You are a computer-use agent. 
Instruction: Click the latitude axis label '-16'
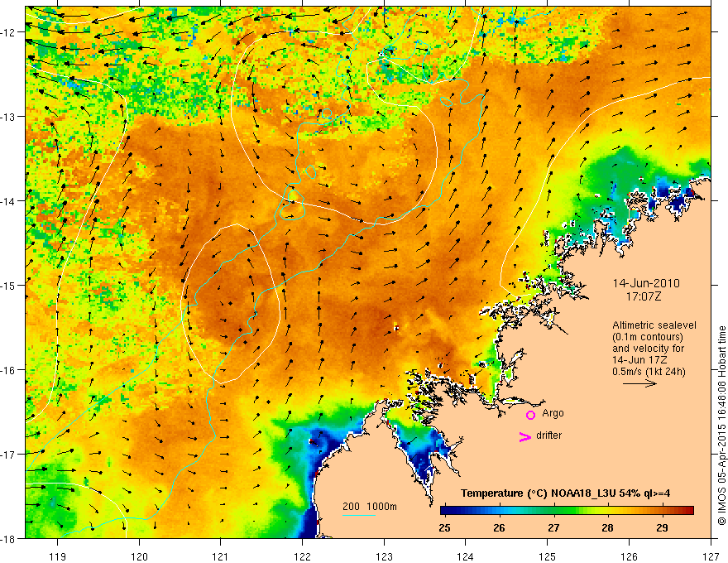(8, 370)
